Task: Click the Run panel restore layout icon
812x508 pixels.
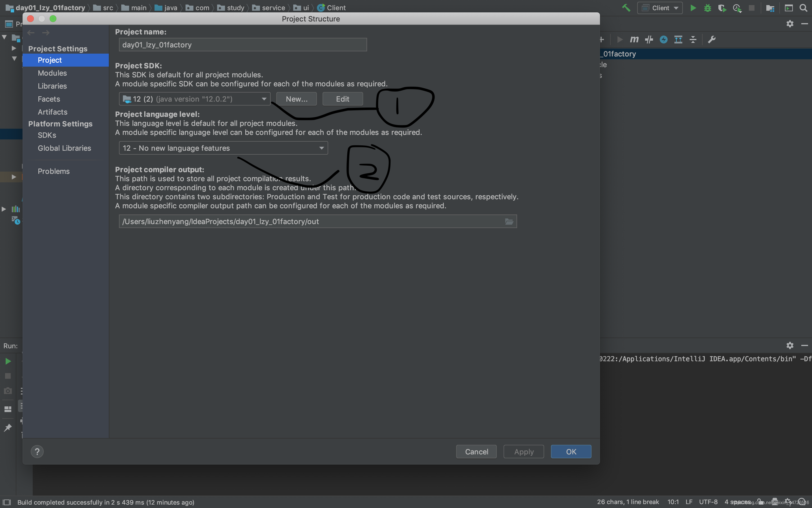Action: click(8, 409)
